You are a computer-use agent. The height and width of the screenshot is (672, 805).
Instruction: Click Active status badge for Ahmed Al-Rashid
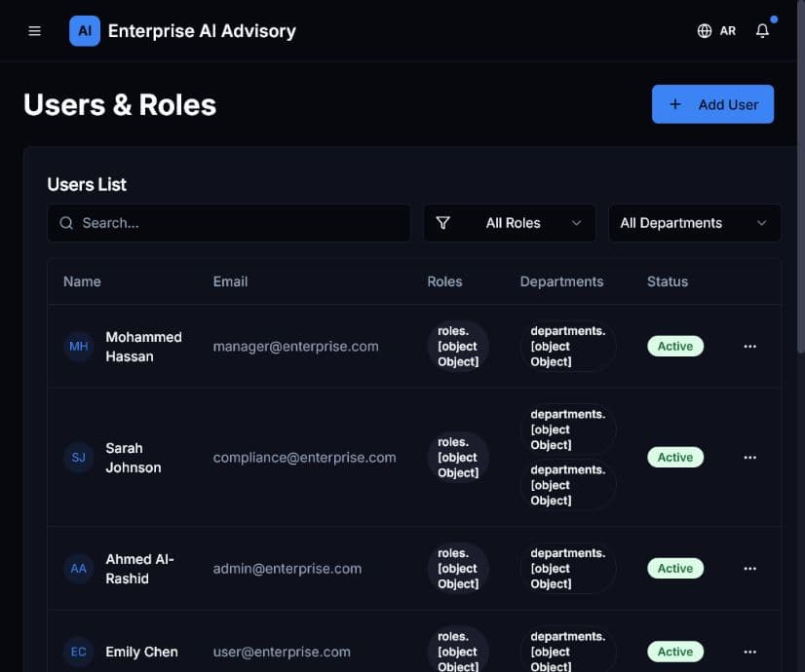click(x=675, y=569)
